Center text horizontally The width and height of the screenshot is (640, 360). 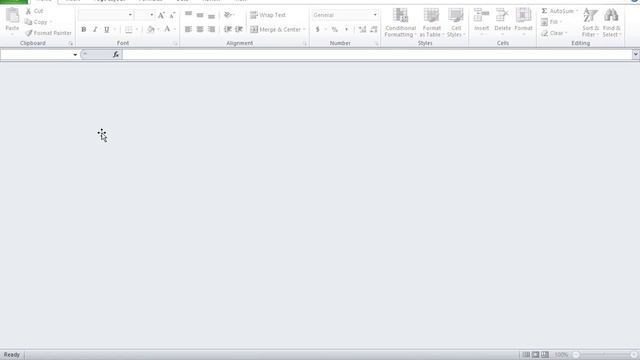coord(200,29)
